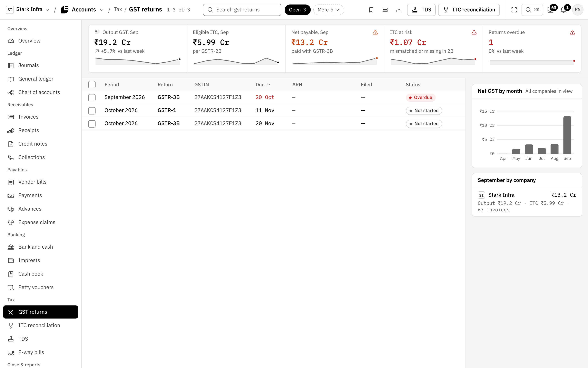Open the Stark Infra September company card

pos(527,202)
